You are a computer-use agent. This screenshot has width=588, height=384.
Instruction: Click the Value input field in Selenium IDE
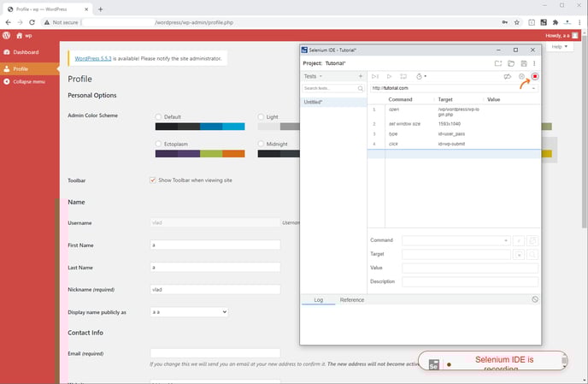(470, 268)
